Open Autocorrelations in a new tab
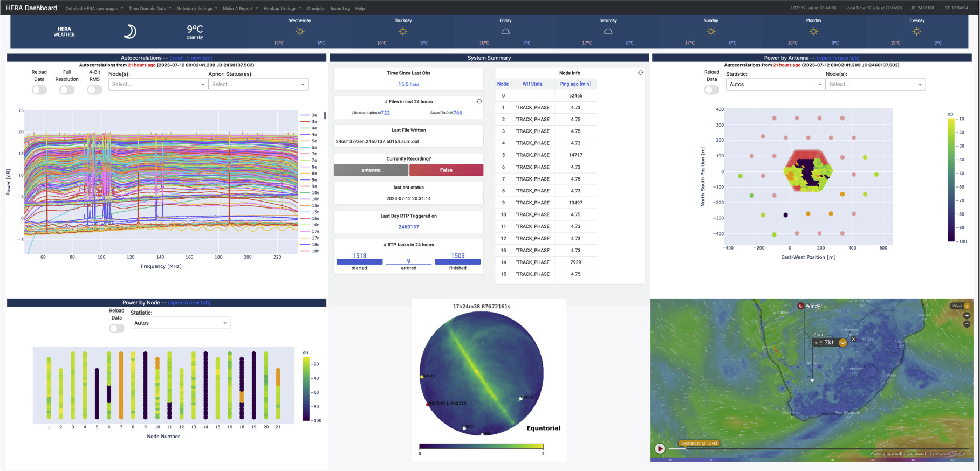The image size is (980, 471). pos(191,58)
